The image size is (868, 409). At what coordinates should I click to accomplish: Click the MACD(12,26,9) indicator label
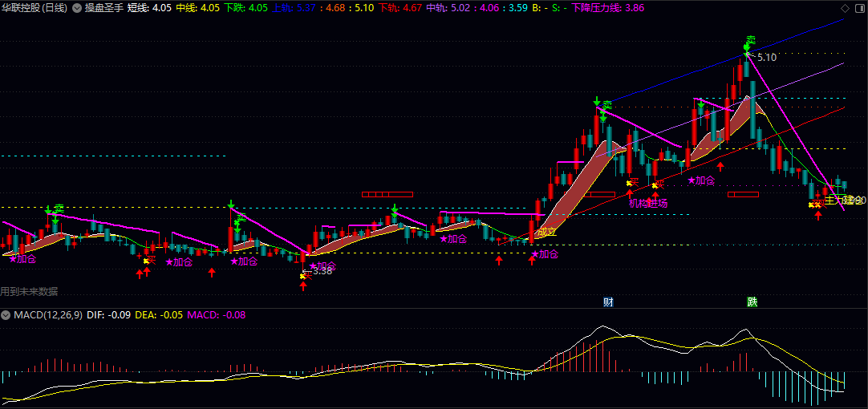(x=48, y=315)
